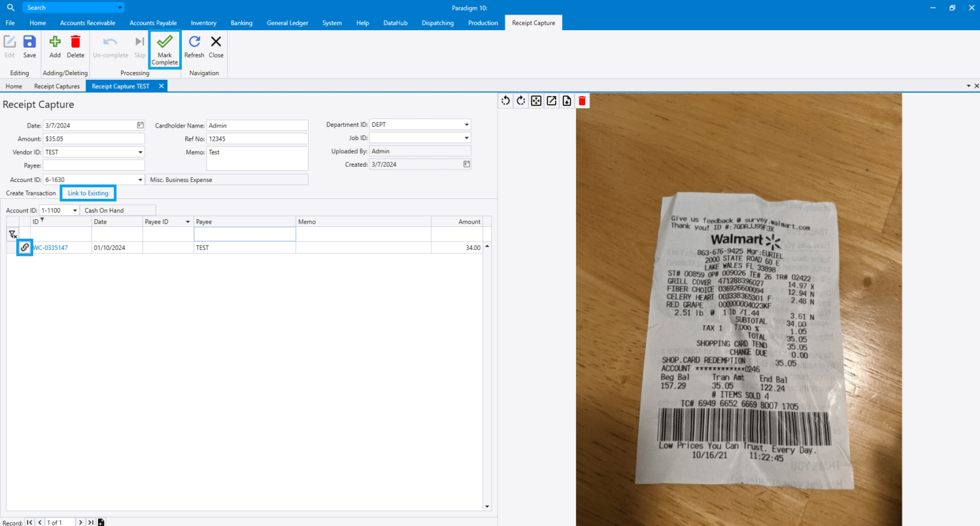Clear the grid filter icon

coord(13,235)
